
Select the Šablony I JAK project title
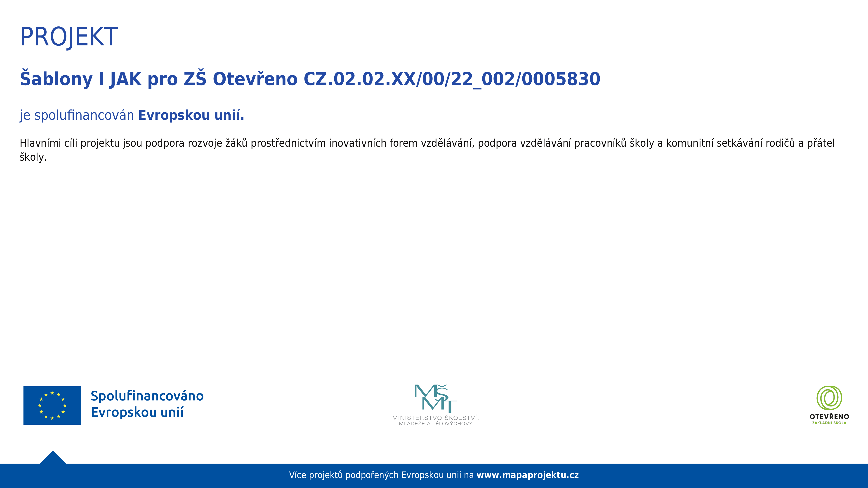[310, 79]
